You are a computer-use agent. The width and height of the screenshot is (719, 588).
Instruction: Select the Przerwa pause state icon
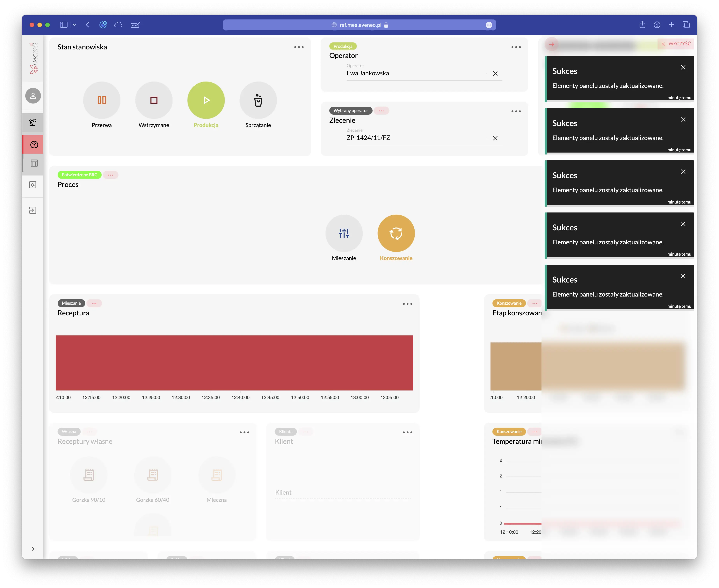(x=102, y=100)
